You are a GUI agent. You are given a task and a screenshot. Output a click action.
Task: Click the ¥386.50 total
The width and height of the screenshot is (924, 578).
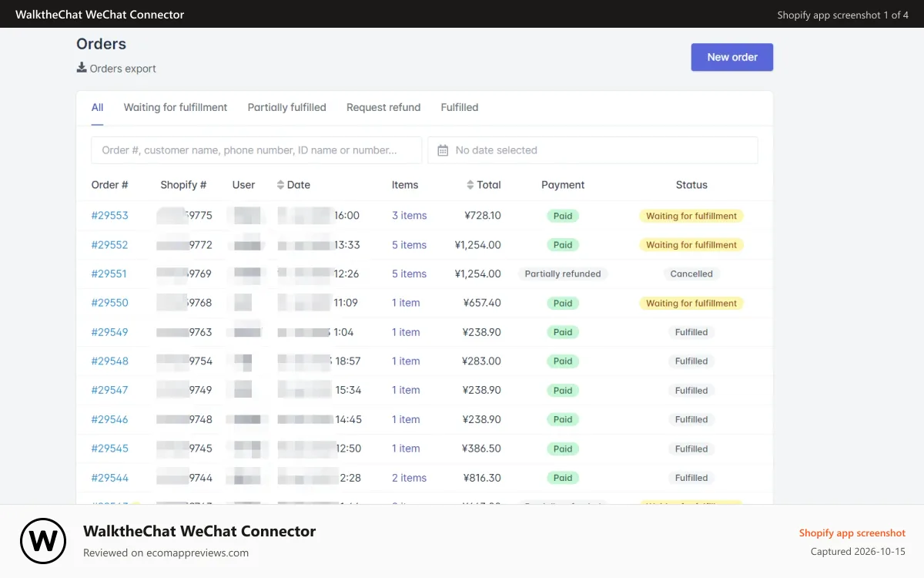point(482,449)
